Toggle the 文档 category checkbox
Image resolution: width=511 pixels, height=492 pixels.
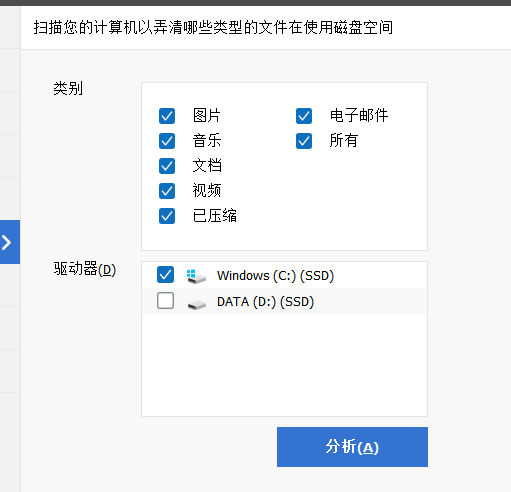(167, 166)
